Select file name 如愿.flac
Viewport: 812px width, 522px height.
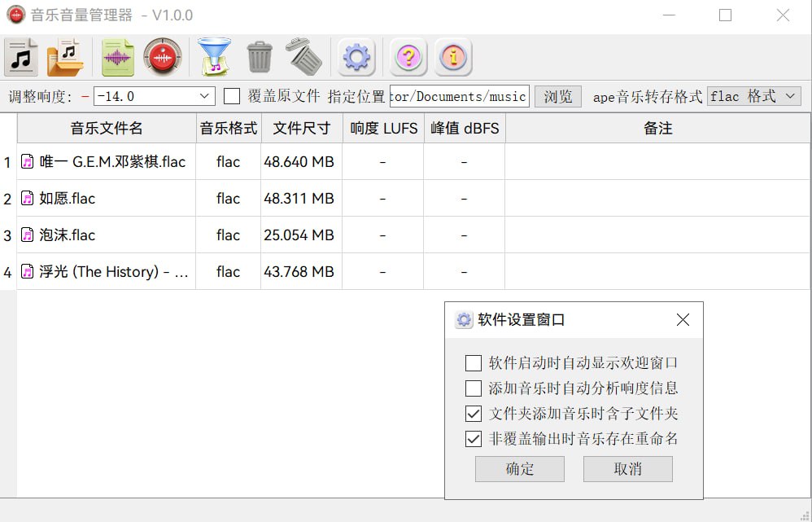(x=68, y=198)
